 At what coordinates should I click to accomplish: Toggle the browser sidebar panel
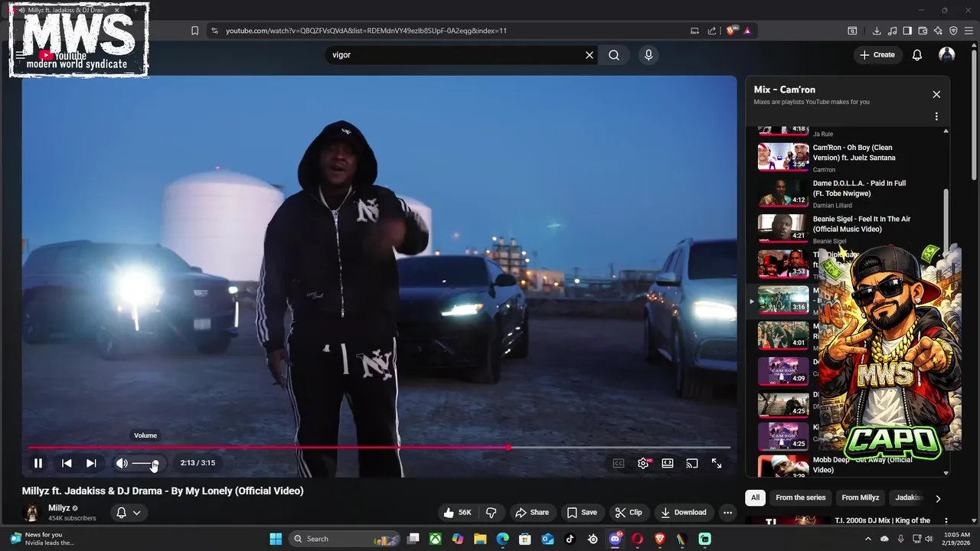(x=907, y=31)
